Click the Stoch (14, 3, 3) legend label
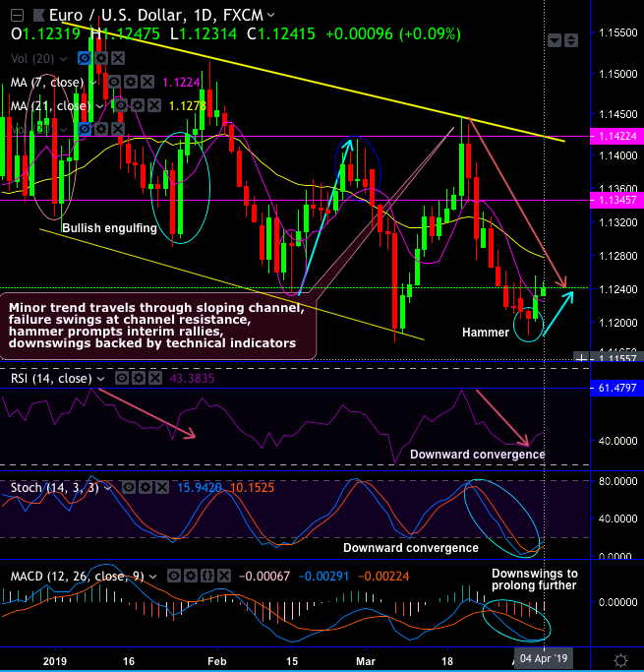 pos(55,487)
